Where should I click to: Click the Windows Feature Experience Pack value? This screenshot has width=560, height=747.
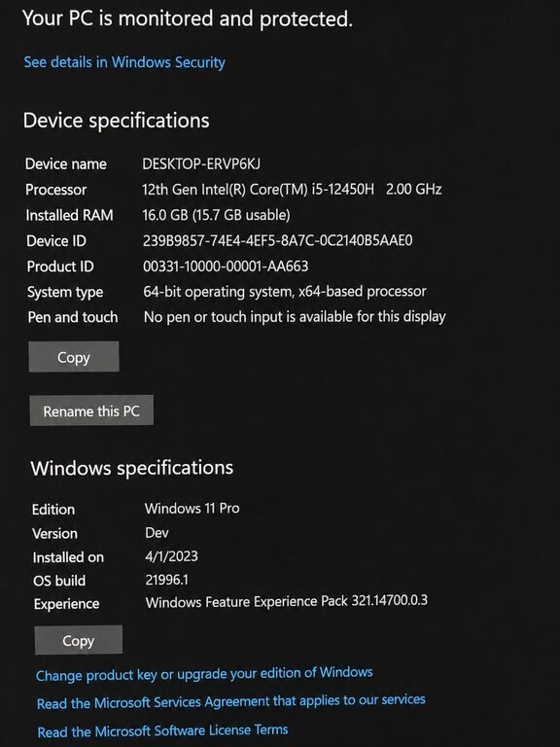click(x=287, y=601)
